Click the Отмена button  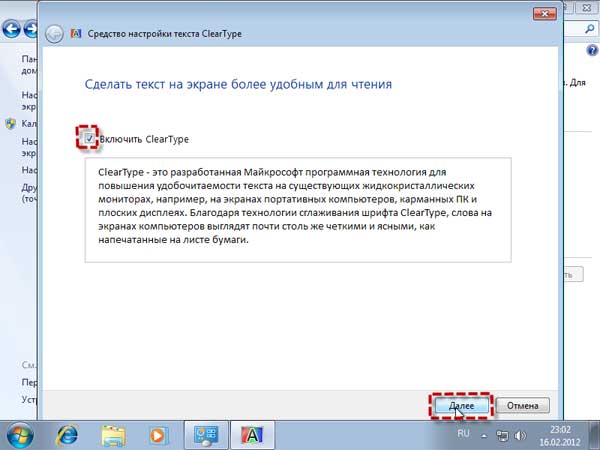click(x=523, y=406)
